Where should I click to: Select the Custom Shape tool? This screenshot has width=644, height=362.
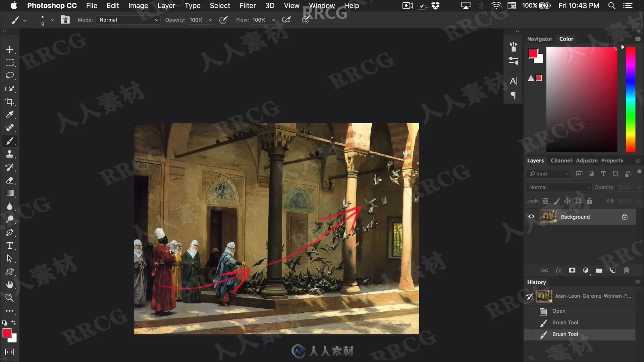9,272
